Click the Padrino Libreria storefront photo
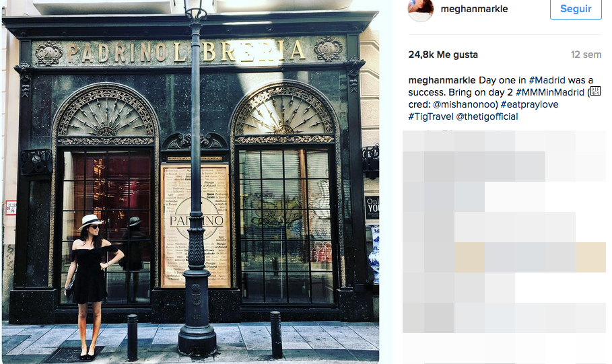This screenshot has height=364, width=612. pos(191,182)
